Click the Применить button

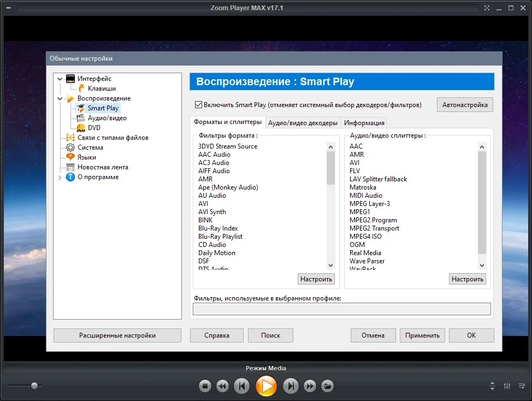tap(422, 335)
